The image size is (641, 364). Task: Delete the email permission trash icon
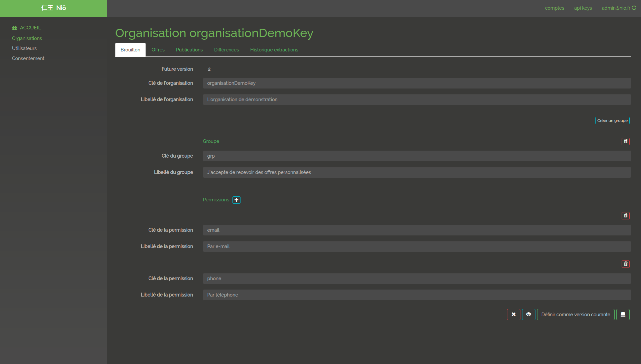tap(625, 216)
